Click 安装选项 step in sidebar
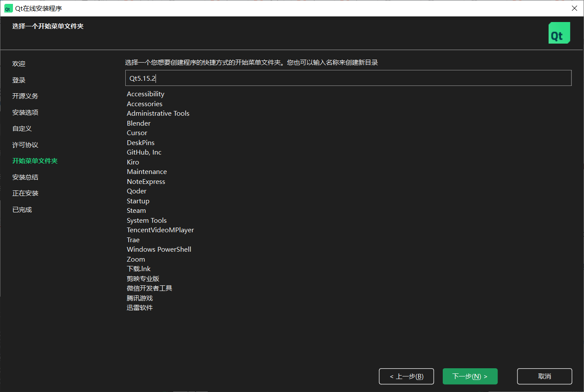Image resolution: width=584 pixels, height=392 pixels. (25, 113)
